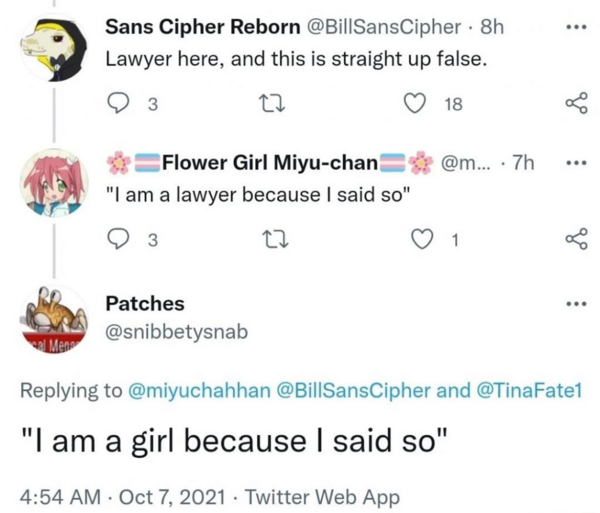Open more options on Miyu-chan tweet
The image size is (600, 513).
(x=573, y=163)
